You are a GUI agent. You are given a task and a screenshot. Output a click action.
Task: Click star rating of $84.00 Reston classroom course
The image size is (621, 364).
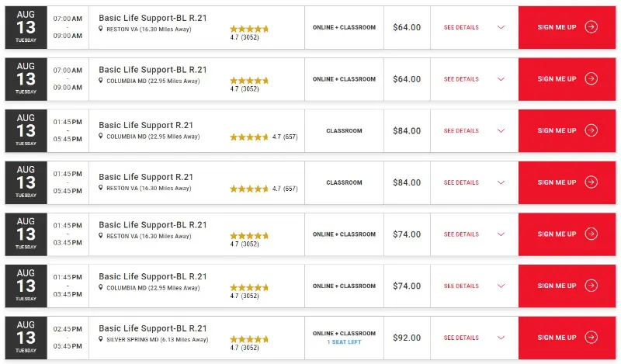(249, 189)
